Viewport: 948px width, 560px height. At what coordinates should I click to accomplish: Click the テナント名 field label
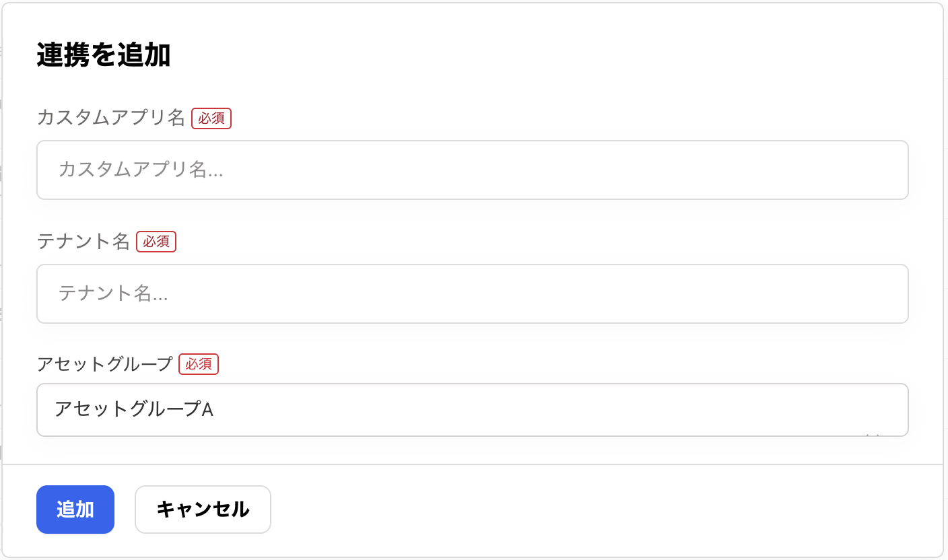(83, 242)
